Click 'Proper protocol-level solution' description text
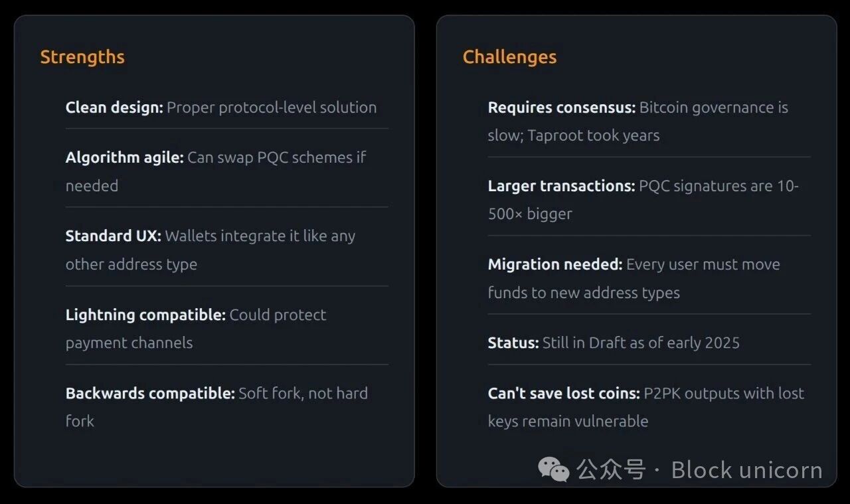Image resolution: width=850 pixels, height=504 pixels. click(272, 108)
